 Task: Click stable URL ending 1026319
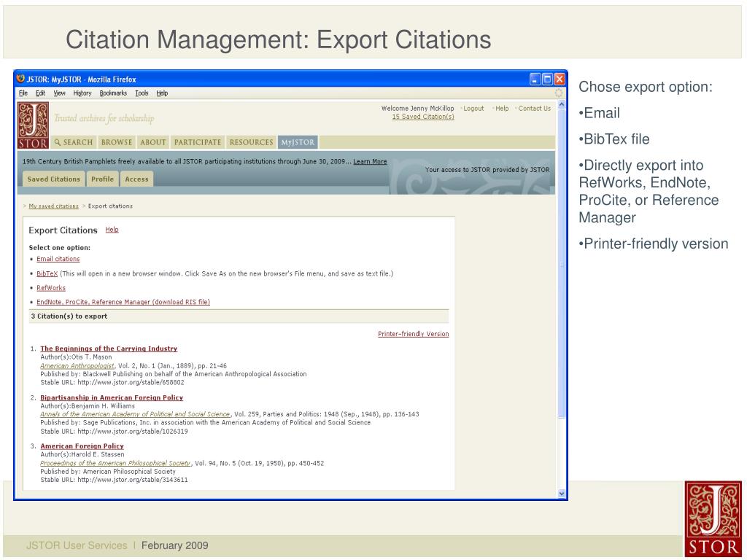pos(133,432)
